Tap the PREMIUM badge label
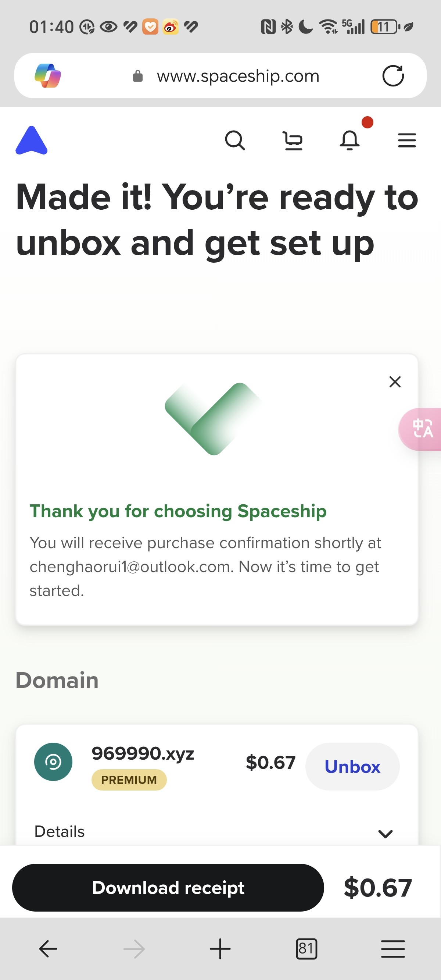 (129, 780)
